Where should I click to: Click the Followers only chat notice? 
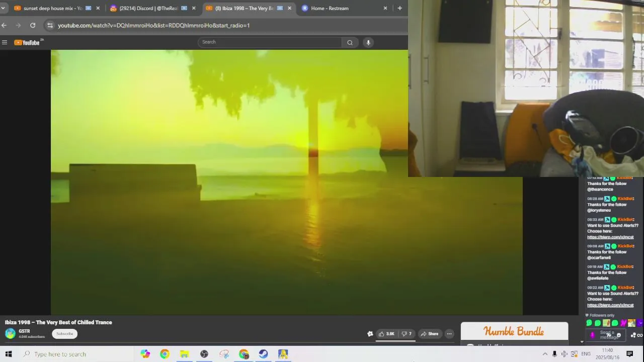click(x=600, y=315)
